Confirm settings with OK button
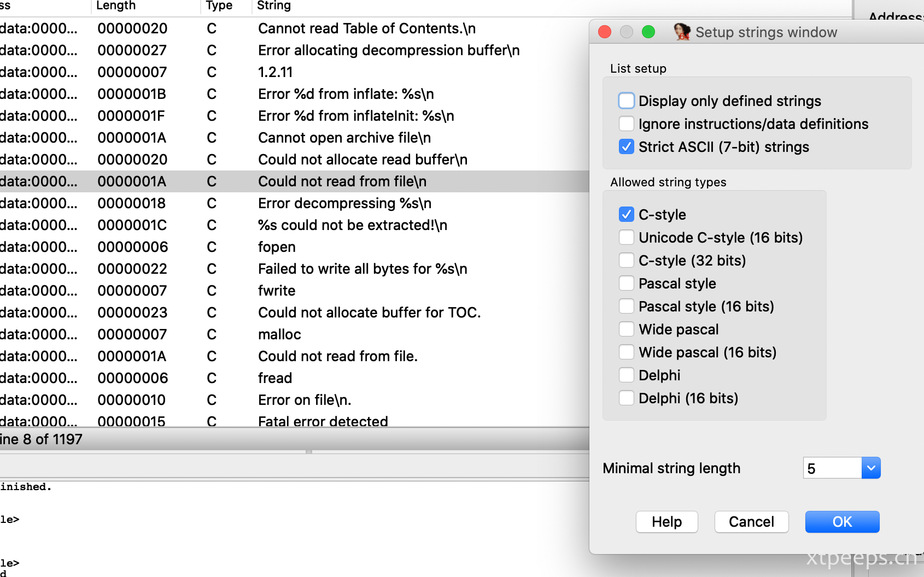 [x=842, y=522]
